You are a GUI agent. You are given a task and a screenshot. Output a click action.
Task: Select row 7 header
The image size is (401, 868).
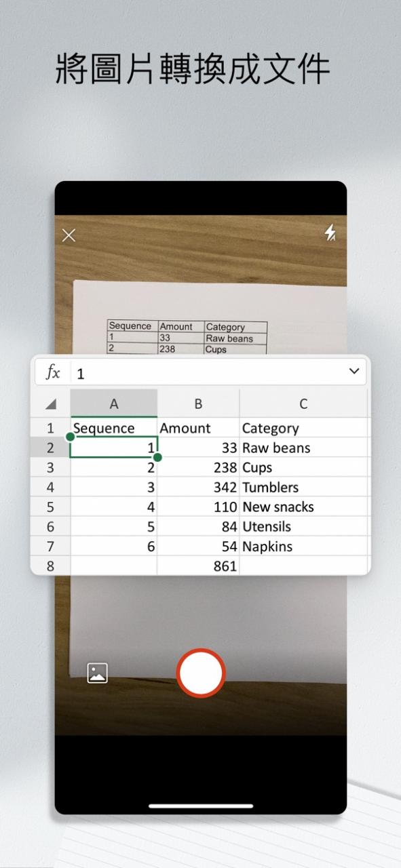[50, 546]
